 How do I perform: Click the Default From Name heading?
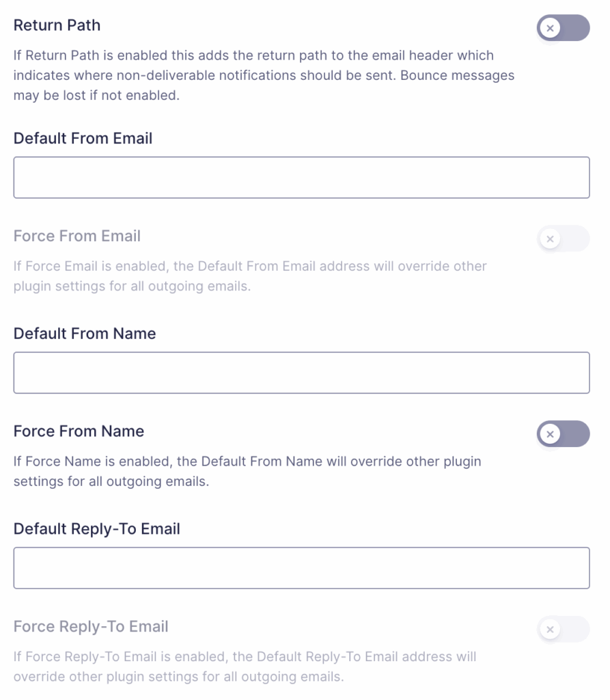click(84, 334)
